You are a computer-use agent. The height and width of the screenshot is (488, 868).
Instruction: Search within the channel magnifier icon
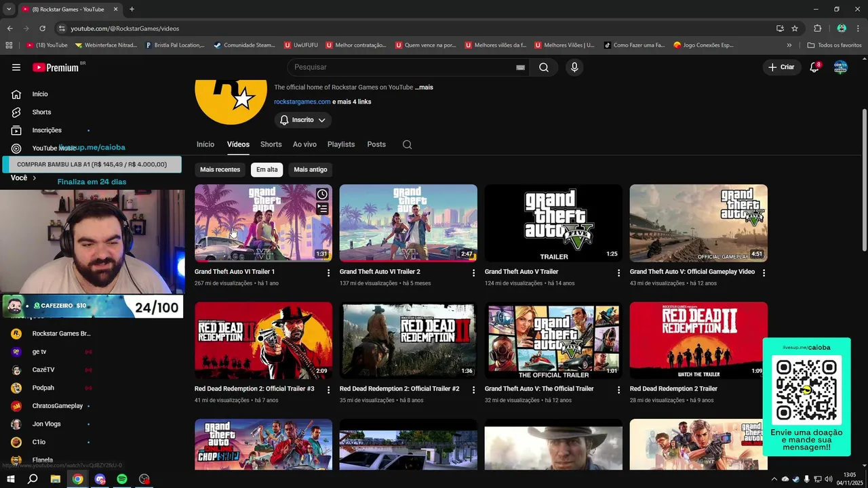[407, 144]
